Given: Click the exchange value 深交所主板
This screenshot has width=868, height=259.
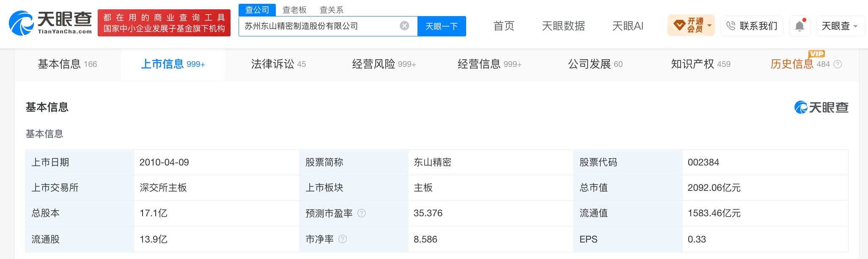Looking at the screenshot, I should (163, 187).
